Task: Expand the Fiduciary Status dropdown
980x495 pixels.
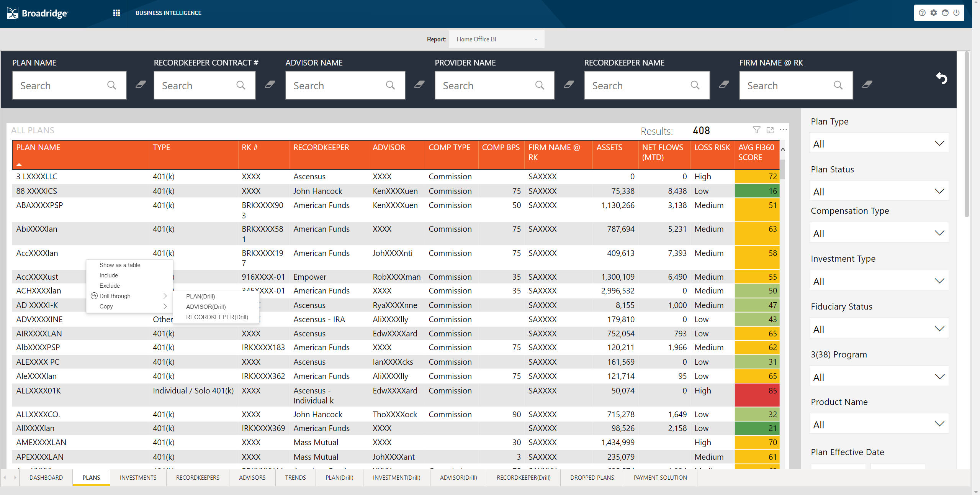Action: pos(879,329)
